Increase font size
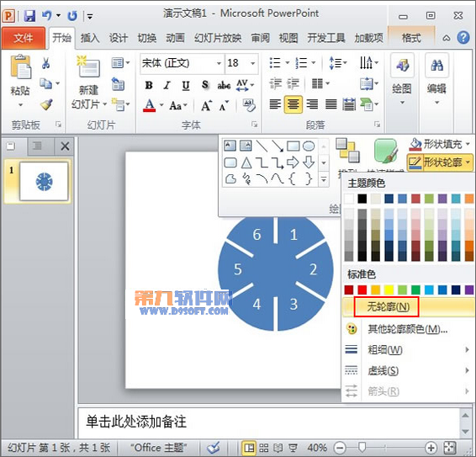The width and height of the screenshot is (476, 457). point(206,106)
